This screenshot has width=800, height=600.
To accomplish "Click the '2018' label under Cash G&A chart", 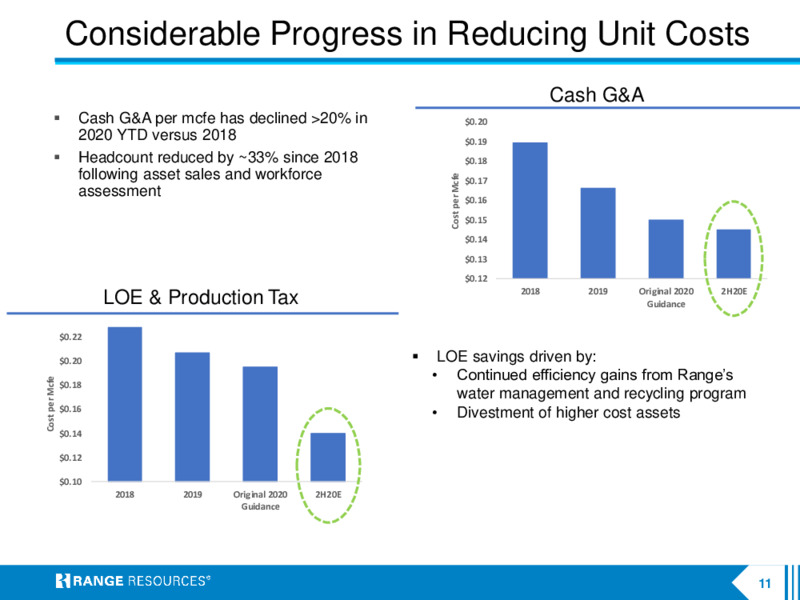I will coord(530,291).
